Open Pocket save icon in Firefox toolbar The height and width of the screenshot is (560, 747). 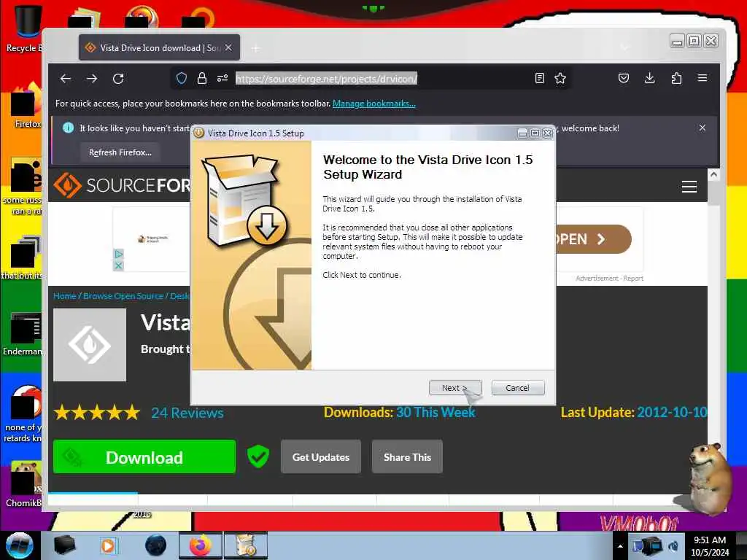pos(624,78)
